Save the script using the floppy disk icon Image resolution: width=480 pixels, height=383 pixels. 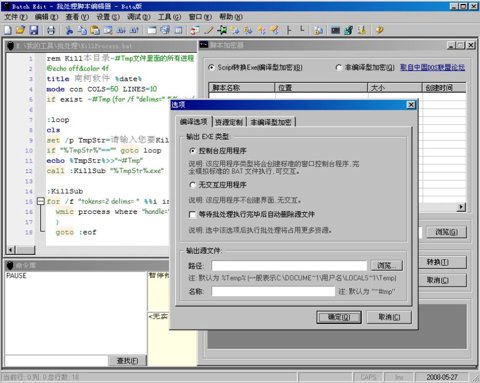click(34, 30)
